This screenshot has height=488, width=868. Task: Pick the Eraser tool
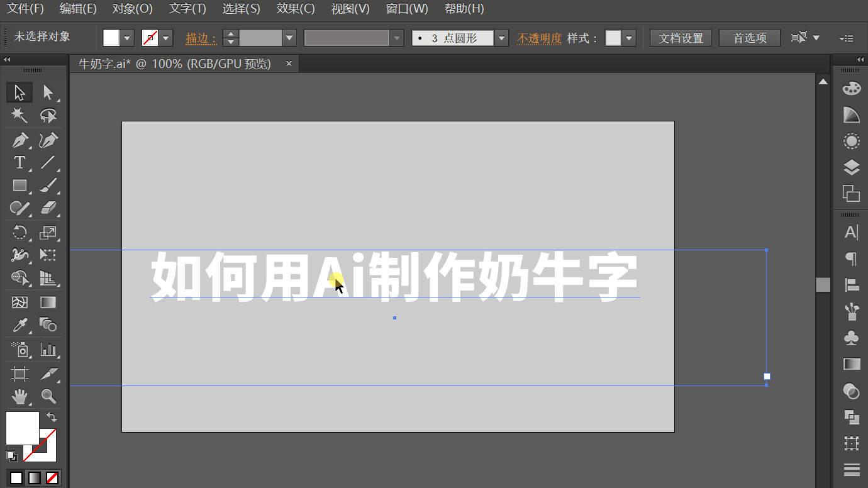coord(48,208)
